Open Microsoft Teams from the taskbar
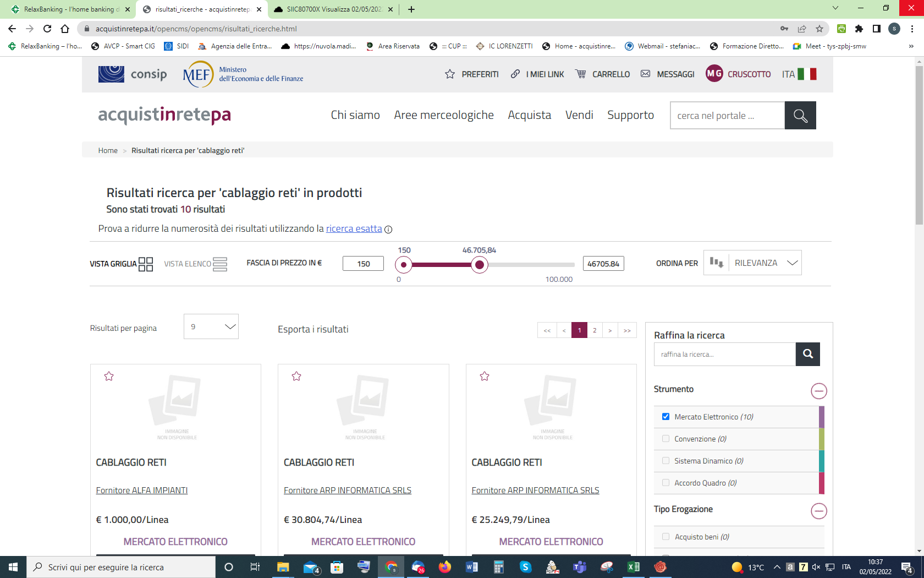The image size is (924, 578). [x=580, y=567]
